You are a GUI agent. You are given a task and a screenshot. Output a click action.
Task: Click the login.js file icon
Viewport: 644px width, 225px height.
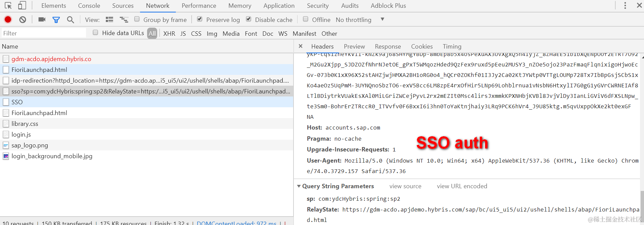6,135
